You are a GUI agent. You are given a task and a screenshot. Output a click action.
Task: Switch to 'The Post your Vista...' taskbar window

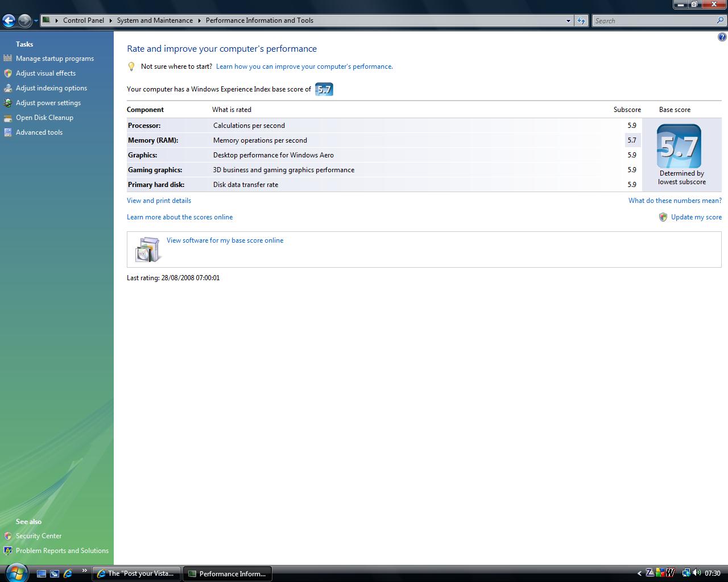136,573
